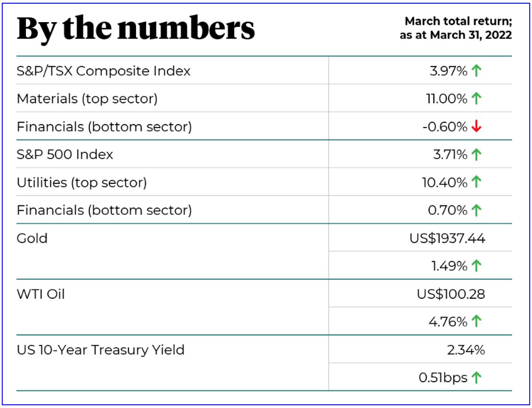
Task: Click the S&P 500 Index row label
Action: click(x=65, y=155)
